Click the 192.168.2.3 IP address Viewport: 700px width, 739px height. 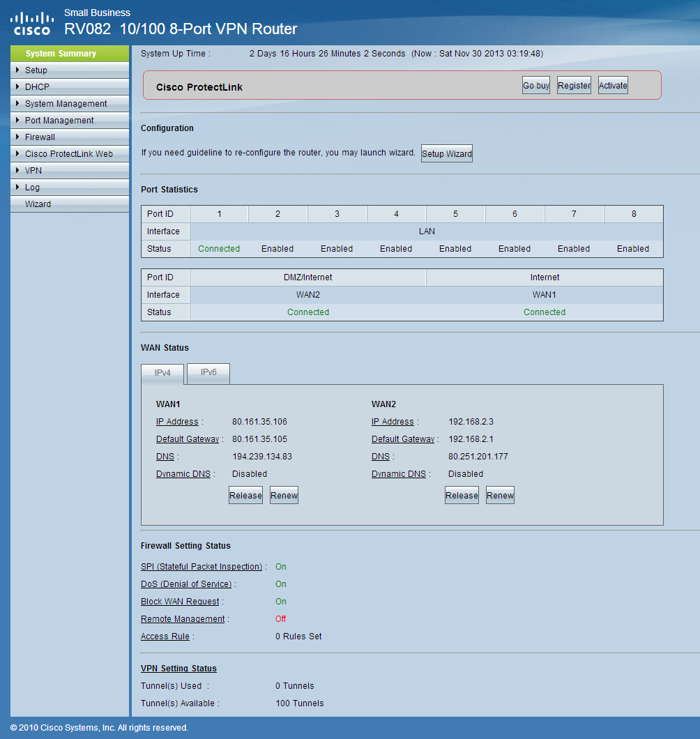tap(471, 422)
